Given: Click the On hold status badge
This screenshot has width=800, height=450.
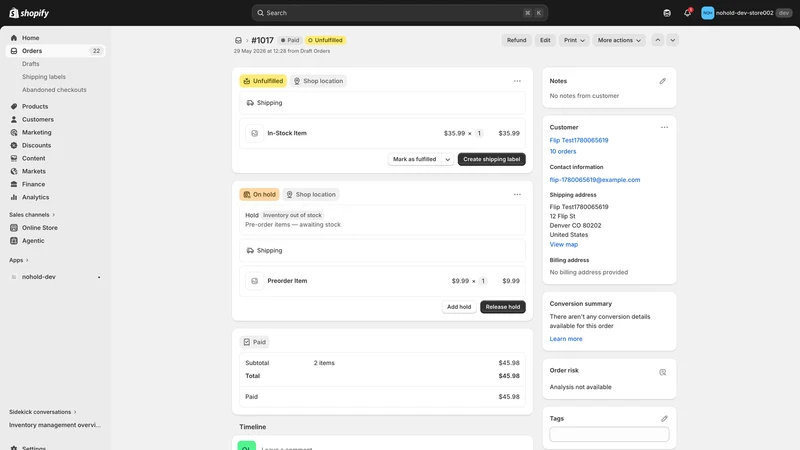Looking at the screenshot, I should point(259,194).
